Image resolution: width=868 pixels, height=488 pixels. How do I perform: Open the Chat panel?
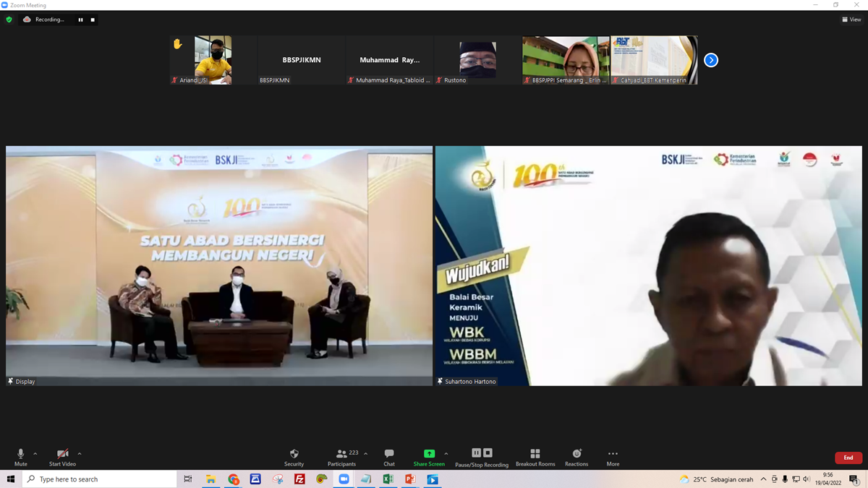tap(389, 457)
